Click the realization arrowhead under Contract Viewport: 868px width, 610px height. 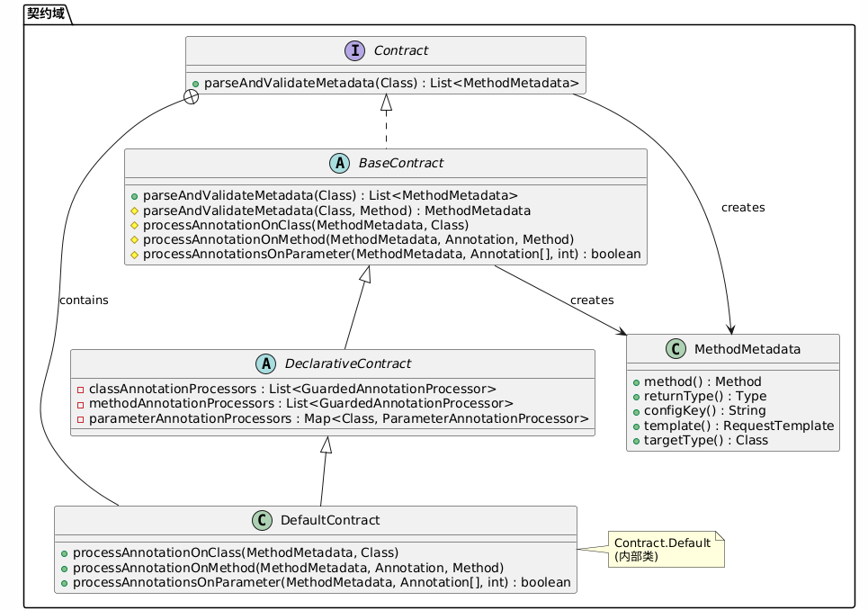(387, 103)
